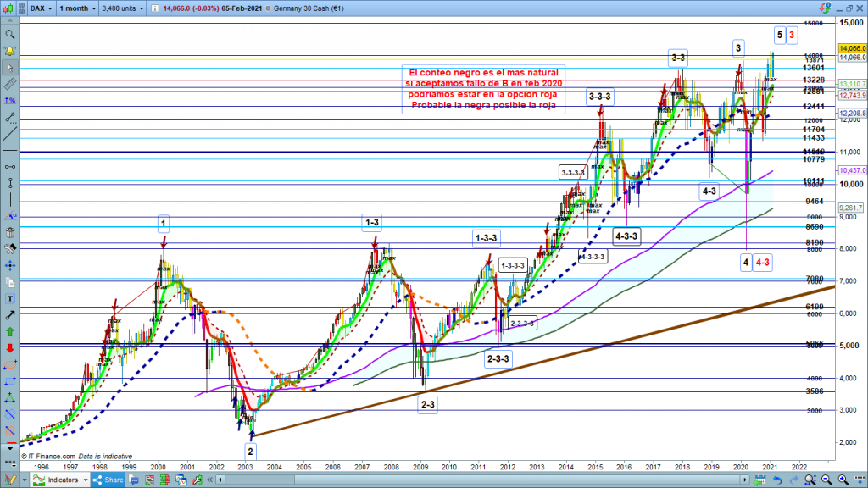This screenshot has width=868, height=488.
Task: Select the magnifier zoom tool
Action: [x=9, y=35]
